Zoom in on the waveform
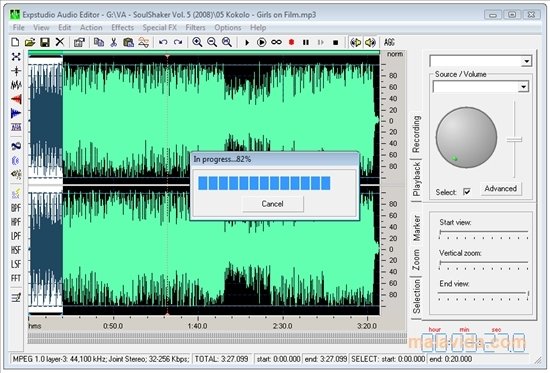Image resolution: width=550 pixels, height=373 pixels. (197, 42)
